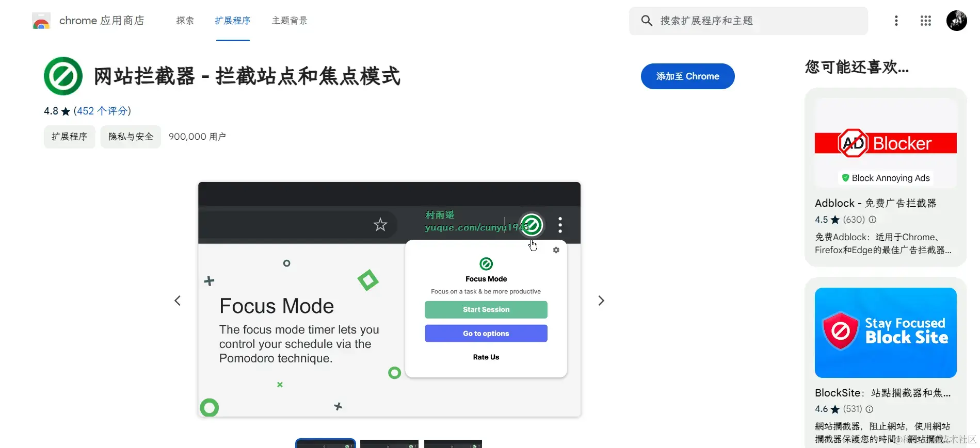Click the info icon beside BlockSite's 531 rating
Image resolution: width=980 pixels, height=448 pixels.
click(x=870, y=409)
